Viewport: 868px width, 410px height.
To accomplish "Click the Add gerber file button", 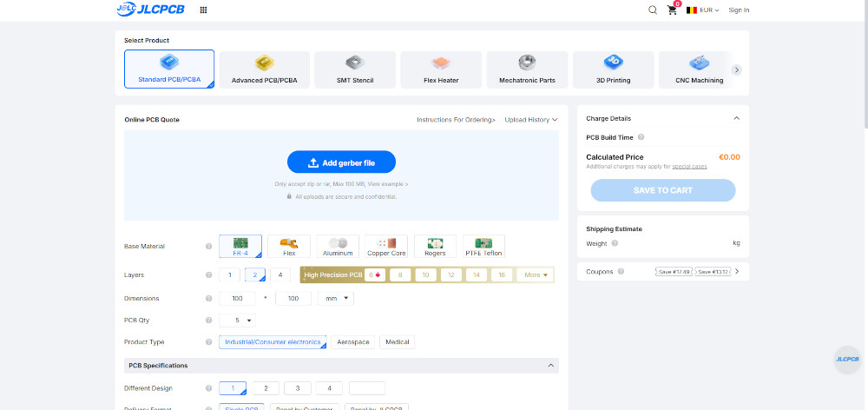I will pos(341,162).
